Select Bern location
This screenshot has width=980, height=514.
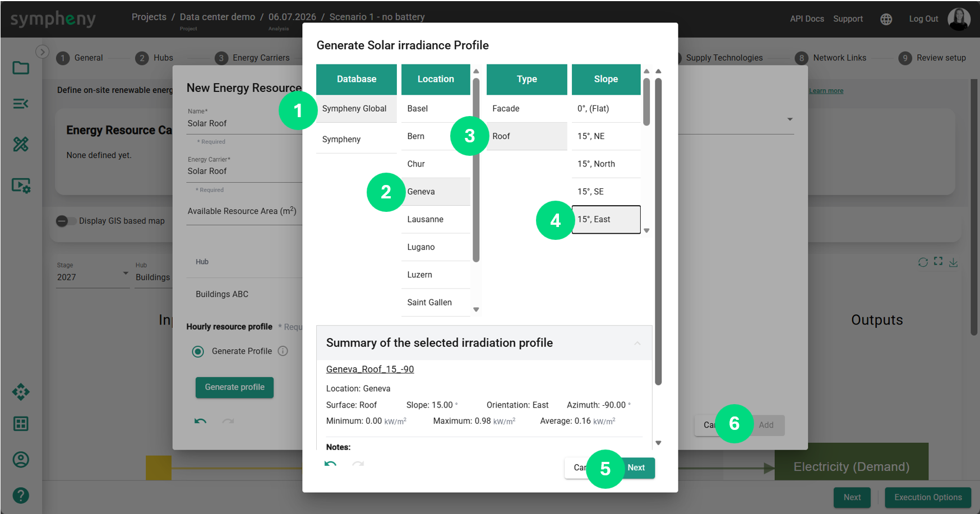(436, 136)
